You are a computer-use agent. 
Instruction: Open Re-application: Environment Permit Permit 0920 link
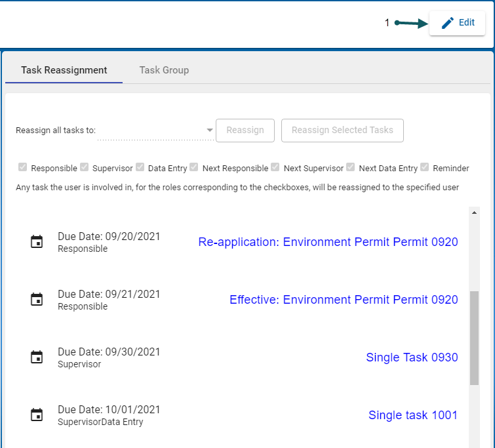pyautogui.click(x=328, y=242)
